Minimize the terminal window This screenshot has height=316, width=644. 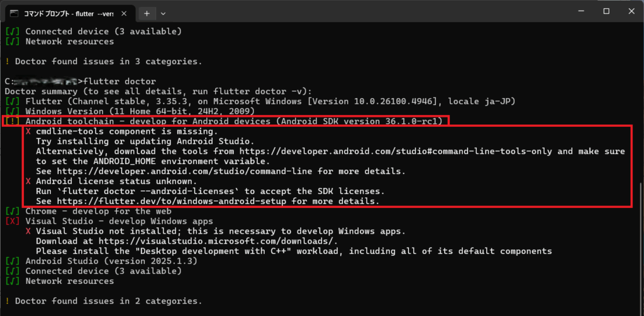577,11
